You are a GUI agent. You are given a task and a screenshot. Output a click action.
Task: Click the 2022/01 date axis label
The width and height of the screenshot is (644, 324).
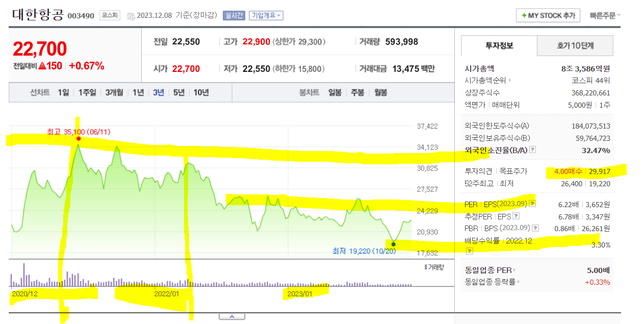click(x=167, y=293)
